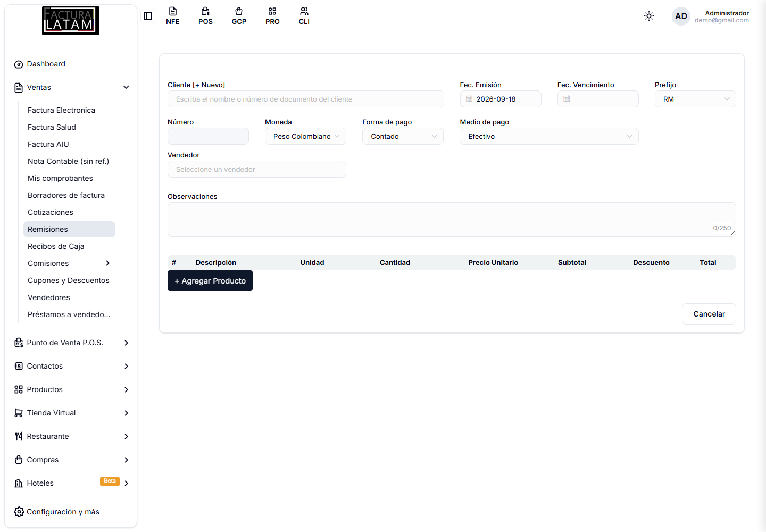The width and height of the screenshot is (766, 532).
Task: Open Cotizaciones in the sidebar
Action: tap(51, 212)
